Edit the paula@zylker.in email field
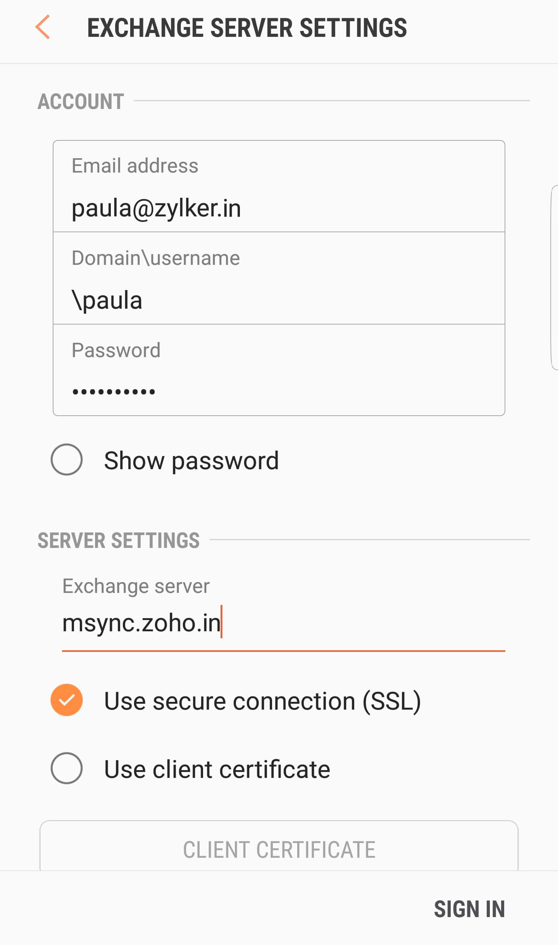 point(279,187)
